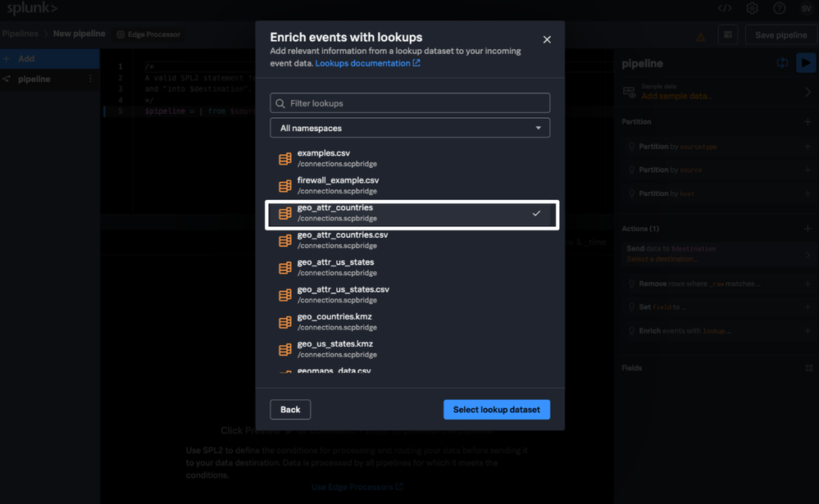
Task: Click the Select lookup dataset button
Action: click(x=496, y=409)
